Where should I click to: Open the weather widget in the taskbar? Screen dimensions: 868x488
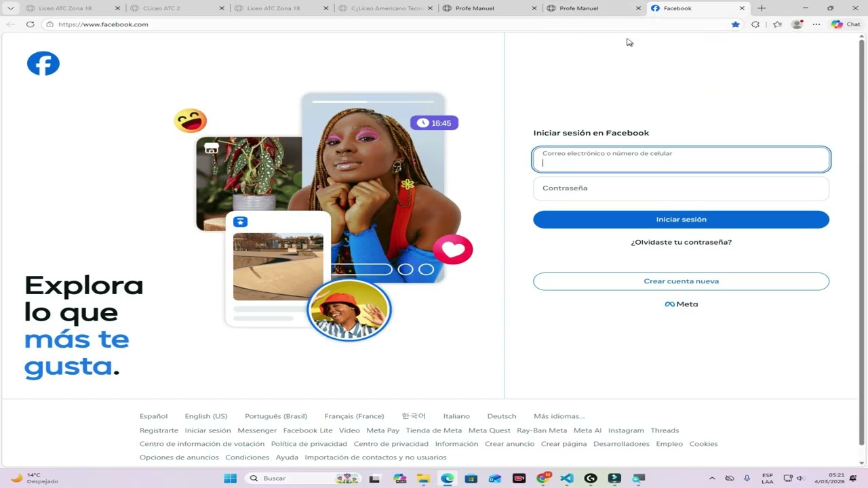point(34,478)
